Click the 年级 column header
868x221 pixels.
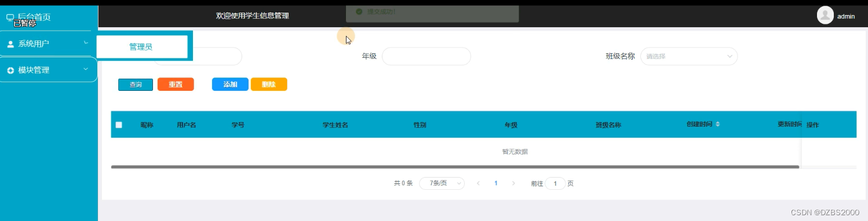(x=511, y=125)
